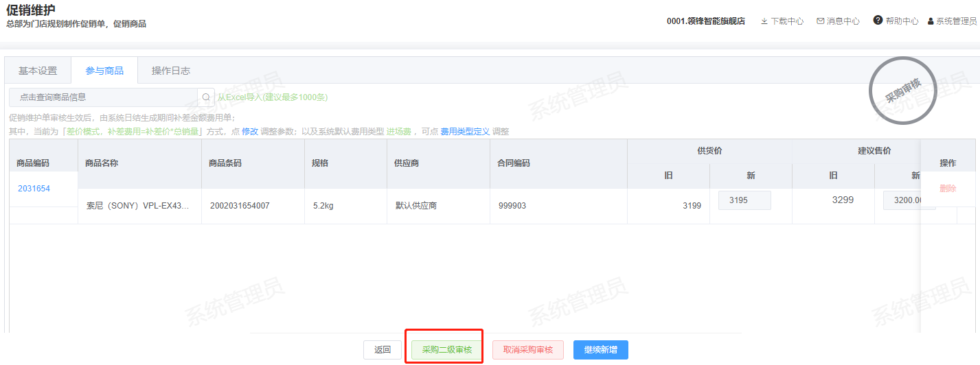Image resolution: width=980 pixels, height=365 pixels.
Task: Click the new suggested price field 3200.00
Action: tap(909, 200)
